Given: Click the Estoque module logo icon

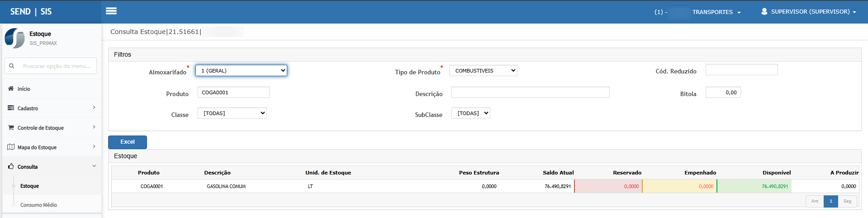Looking at the screenshot, I should [15, 38].
